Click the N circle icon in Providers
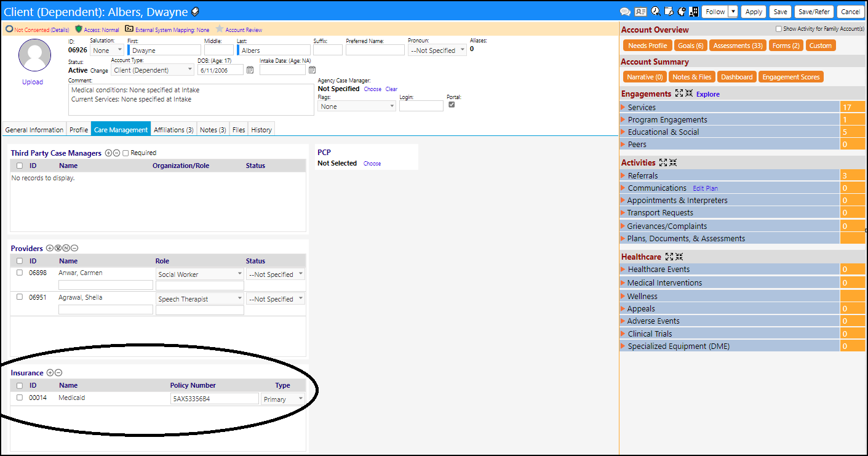The width and height of the screenshot is (868, 456). click(66, 248)
